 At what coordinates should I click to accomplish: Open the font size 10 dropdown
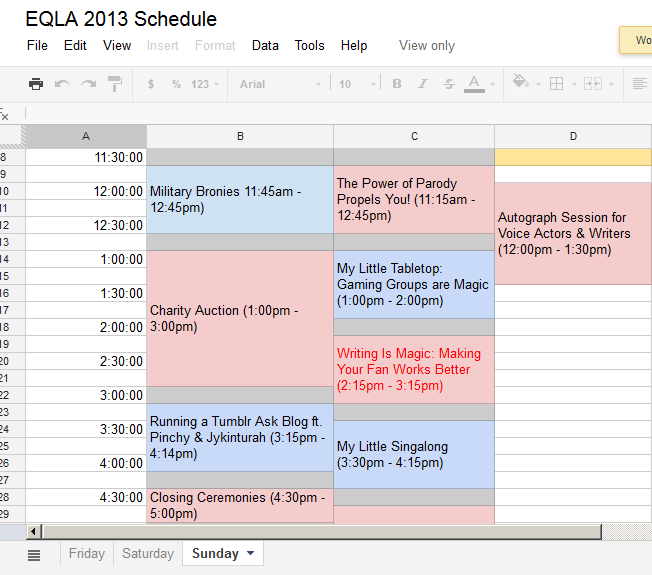click(x=357, y=84)
